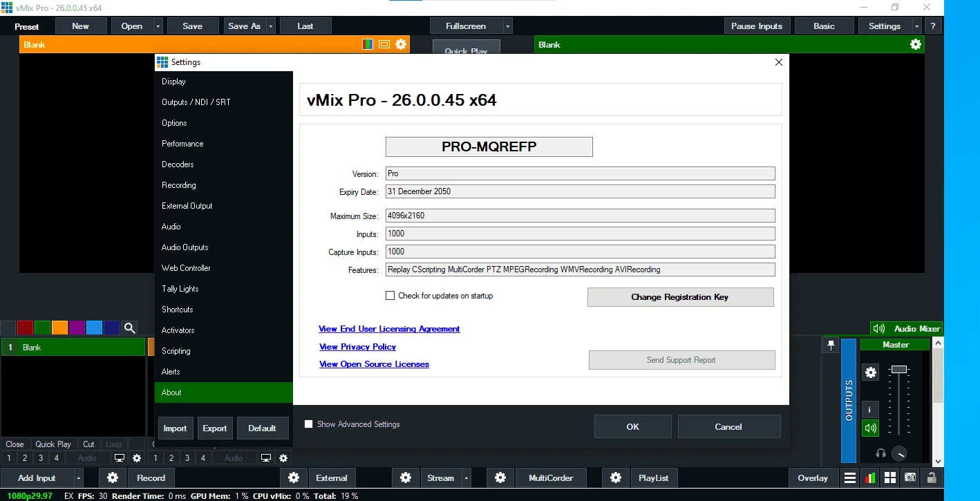Open gear icon under second input

[x=283, y=457]
